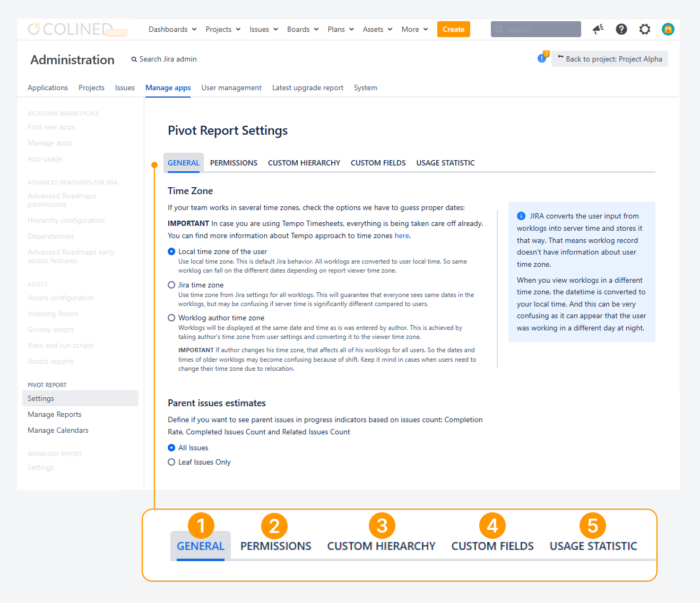Open View and run scripts
This screenshot has height=603, width=700.
[61, 345]
